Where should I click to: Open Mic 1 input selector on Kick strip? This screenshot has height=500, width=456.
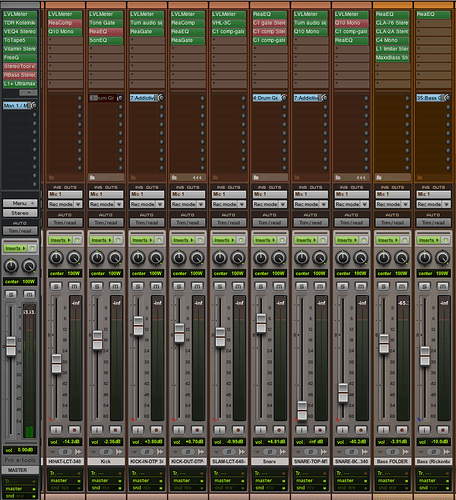pyautogui.click(x=106, y=194)
